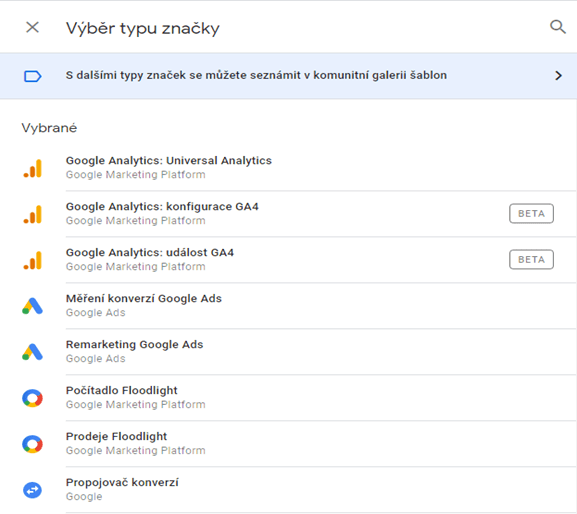Click Prodeje Floodlight ring icon
This screenshot has height=514, width=577.
click(x=32, y=444)
